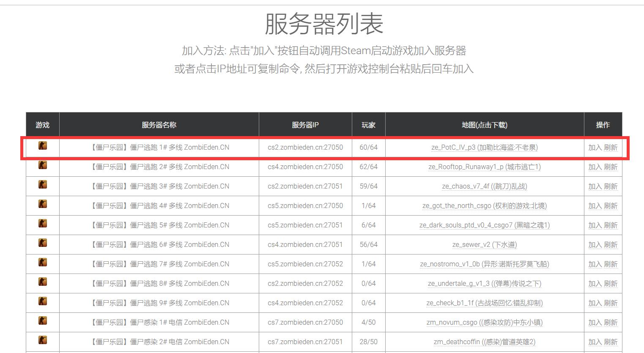Copy IP cs2.zombieden.cn:27052
Image resolution: width=644 pixels, height=353 pixels.
point(305,284)
